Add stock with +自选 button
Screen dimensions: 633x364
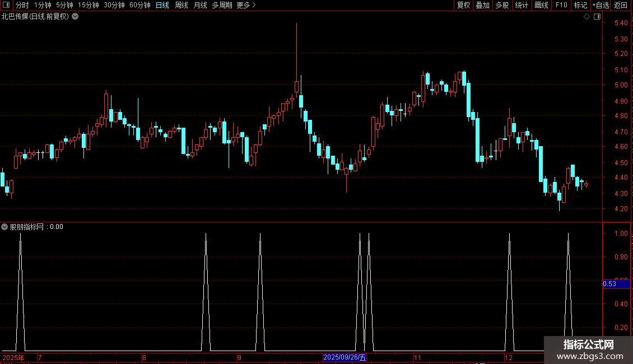(x=601, y=5)
